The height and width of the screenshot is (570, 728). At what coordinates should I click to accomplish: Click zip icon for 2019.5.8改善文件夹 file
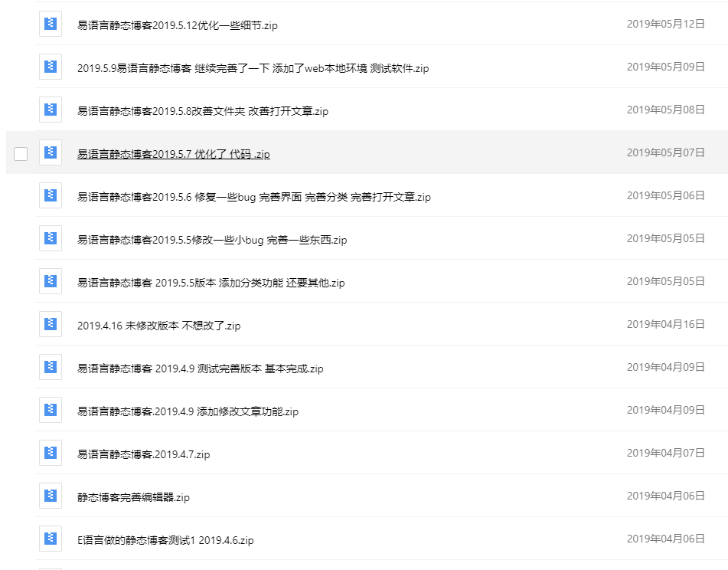click(x=51, y=110)
